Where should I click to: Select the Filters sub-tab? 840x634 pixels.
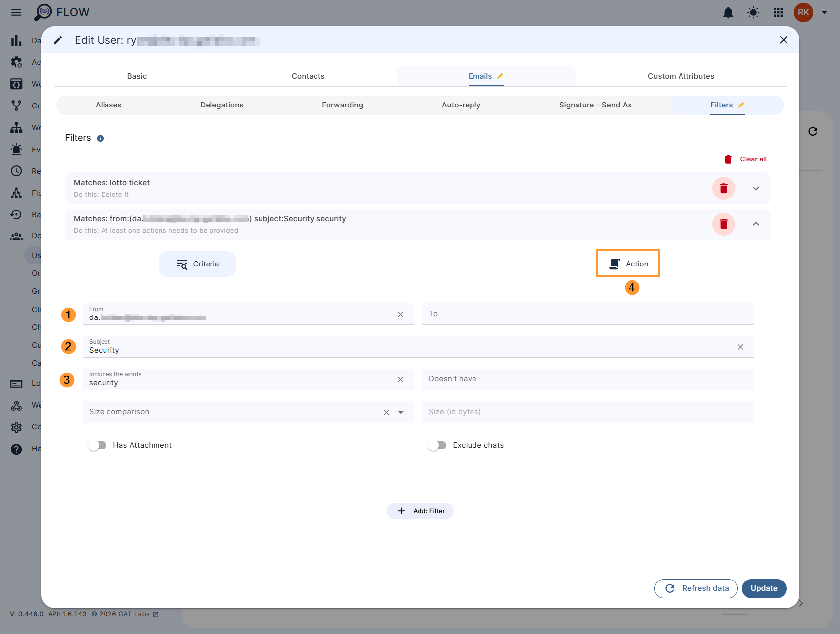pos(727,105)
